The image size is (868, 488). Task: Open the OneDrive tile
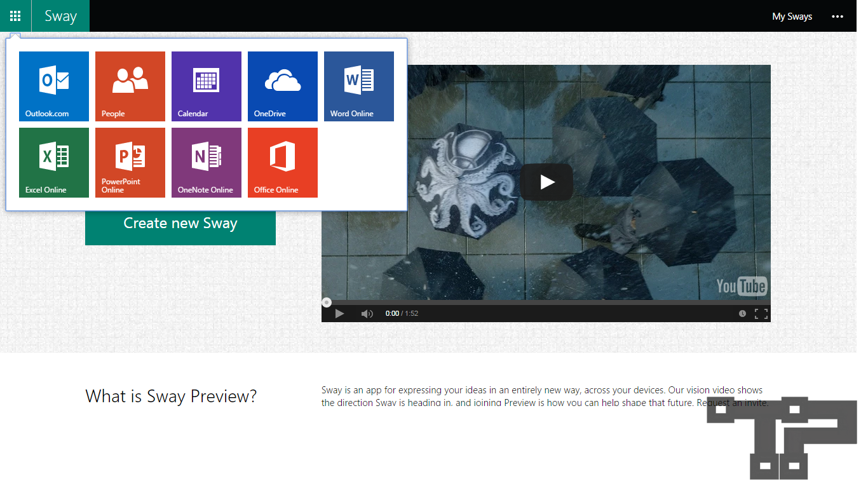[283, 86]
